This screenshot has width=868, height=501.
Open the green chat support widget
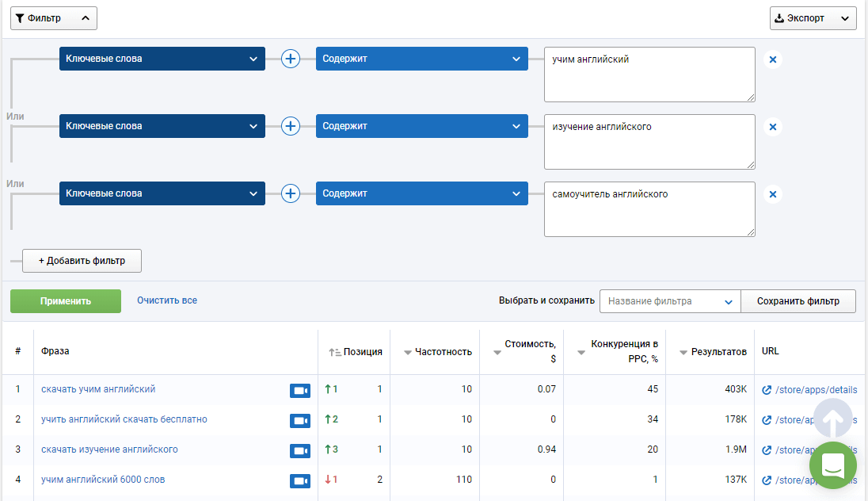pos(832,465)
